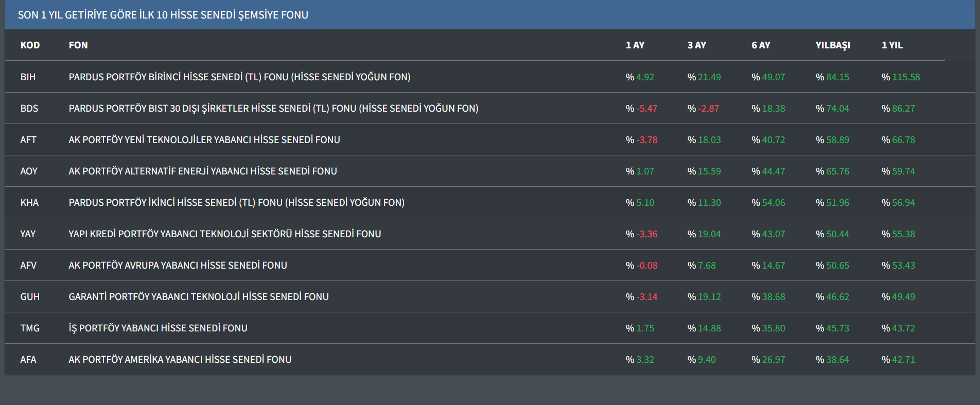Open Garanti Portföy Yabancı Teknoloji fund
This screenshot has height=405, width=980.
tap(199, 297)
